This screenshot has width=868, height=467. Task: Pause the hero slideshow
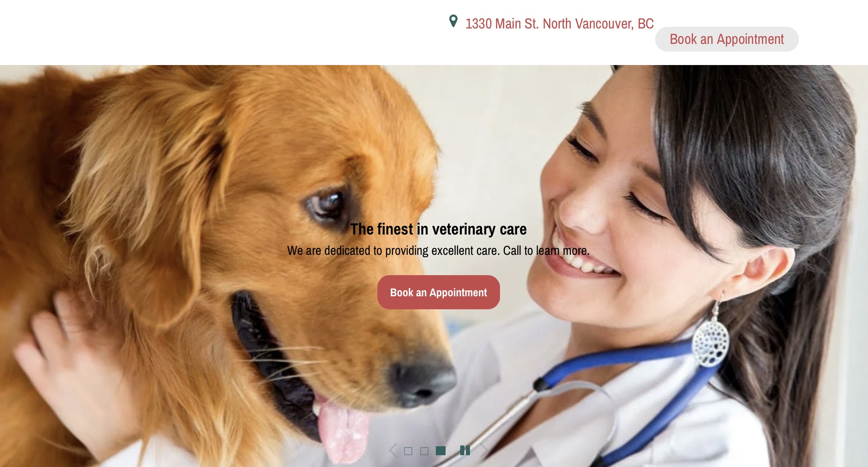pos(465,450)
